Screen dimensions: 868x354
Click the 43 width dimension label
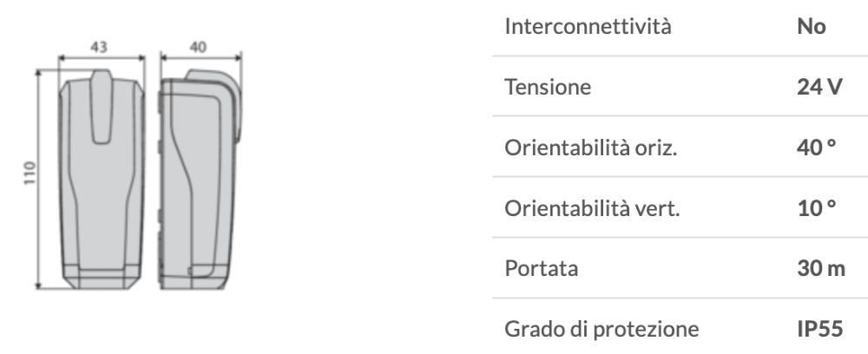(x=100, y=49)
